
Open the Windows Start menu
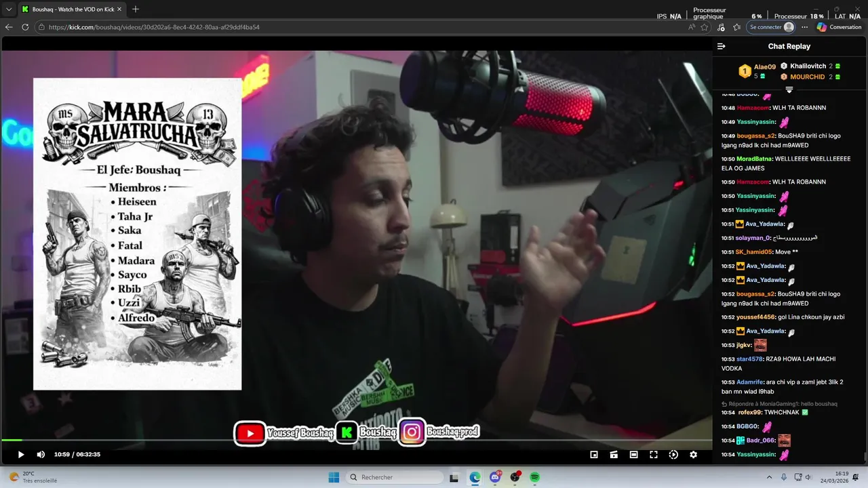334,477
